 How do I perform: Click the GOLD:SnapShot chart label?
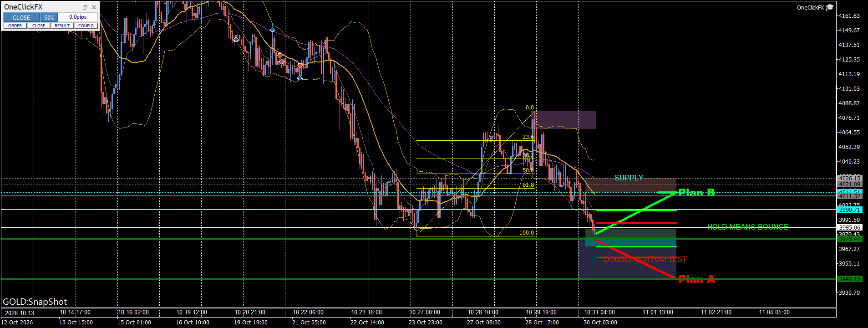(35, 302)
